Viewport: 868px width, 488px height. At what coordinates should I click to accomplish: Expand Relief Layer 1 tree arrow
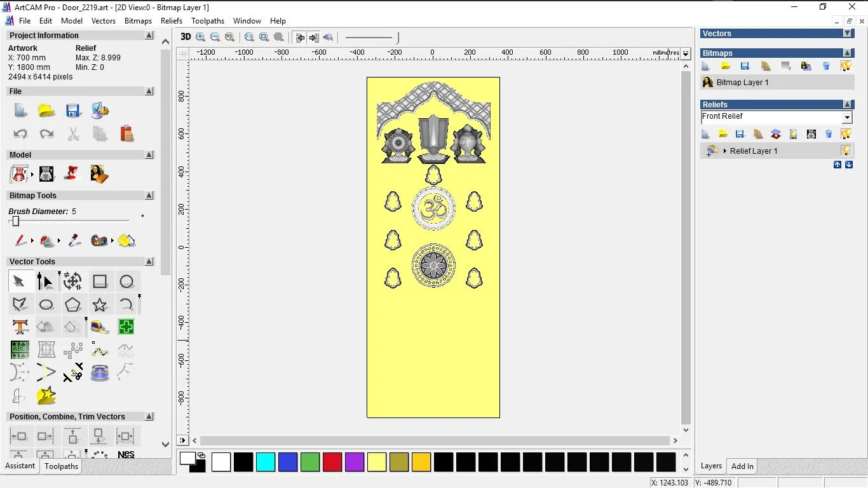[x=725, y=151]
